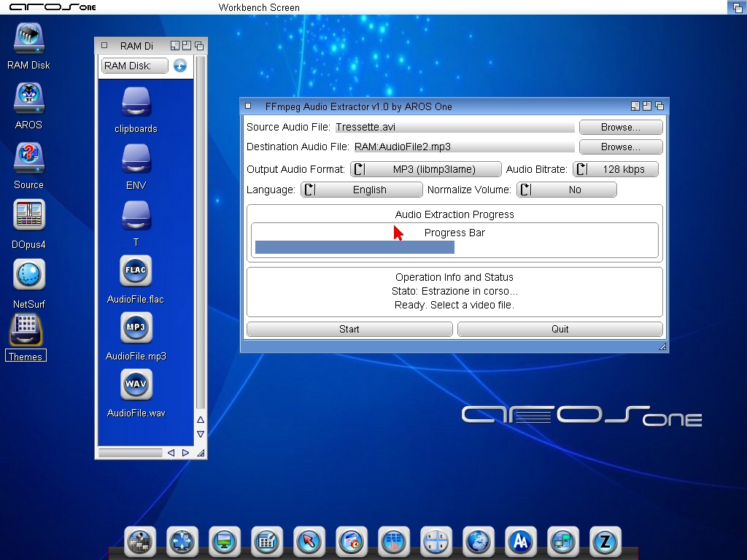Click Browse next to Destination Audio File
The height and width of the screenshot is (560, 747).
point(621,147)
